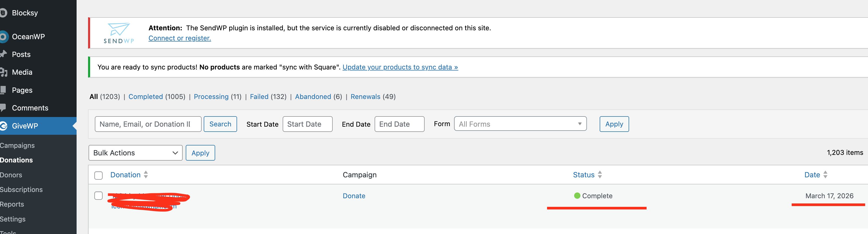Toggle the select-all donations checkbox
Image resolution: width=868 pixels, height=234 pixels.
98,175
